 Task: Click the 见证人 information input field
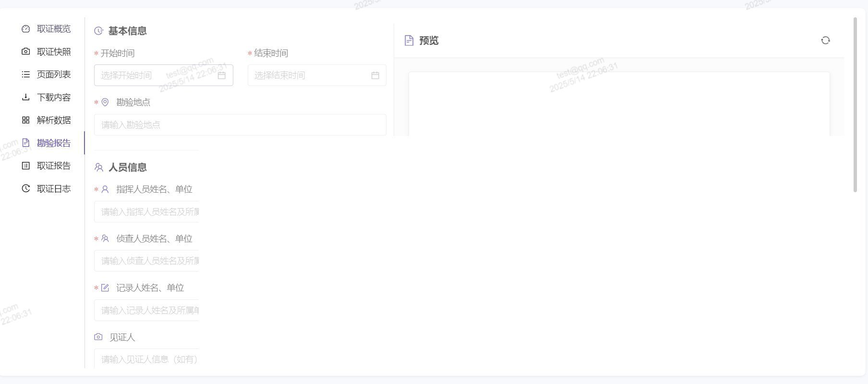click(147, 359)
